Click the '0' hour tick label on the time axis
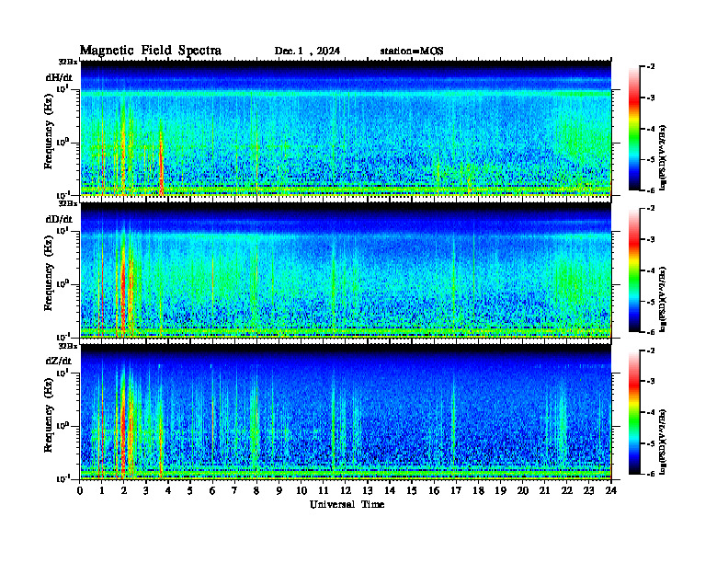Image resolution: width=728 pixels, height=563 pixels. (80, 491)
